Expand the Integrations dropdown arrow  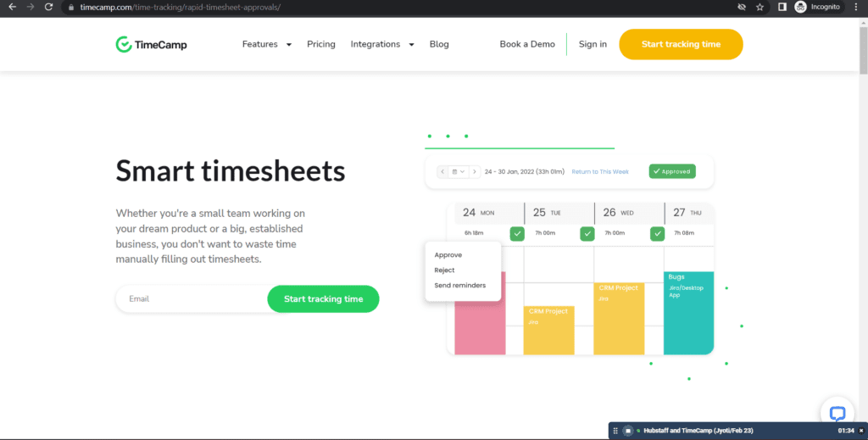click(411, 45)
